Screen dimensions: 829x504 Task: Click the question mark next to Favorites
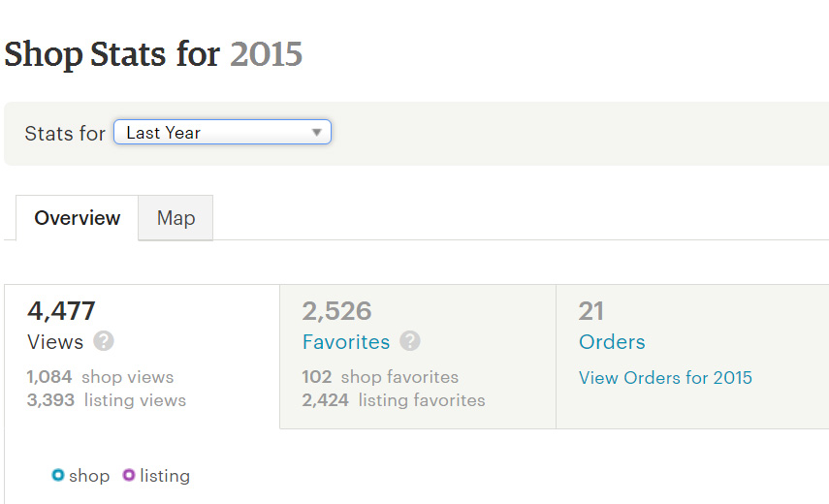(x=410, y=341)
